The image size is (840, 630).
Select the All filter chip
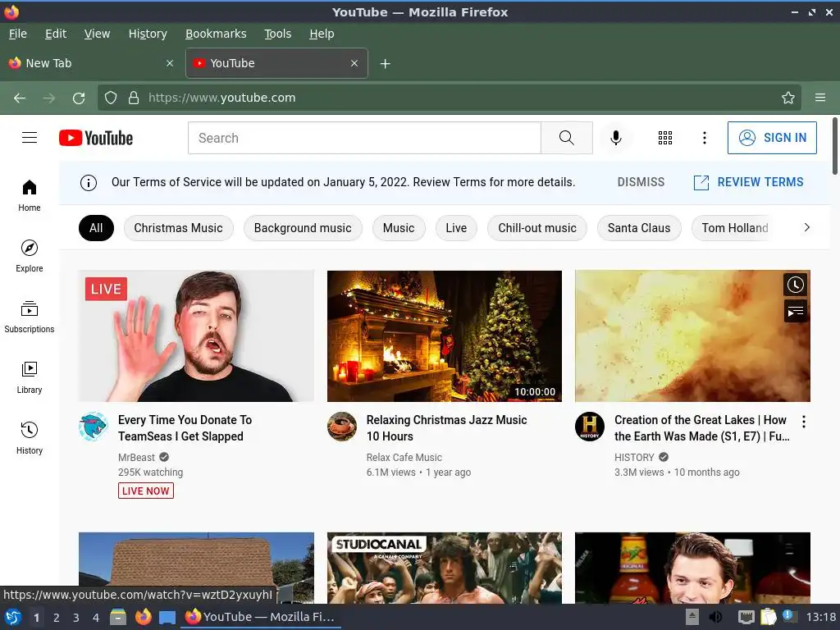point(97,228)
